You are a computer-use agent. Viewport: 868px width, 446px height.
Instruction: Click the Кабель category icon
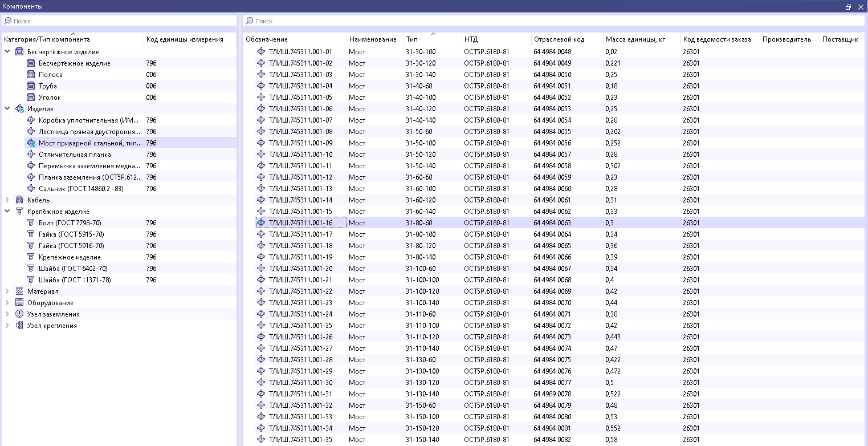tap(19, 200)
